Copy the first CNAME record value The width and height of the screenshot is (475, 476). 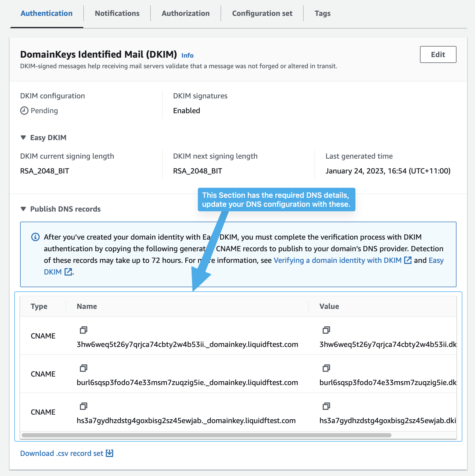(x=326, y=330)
